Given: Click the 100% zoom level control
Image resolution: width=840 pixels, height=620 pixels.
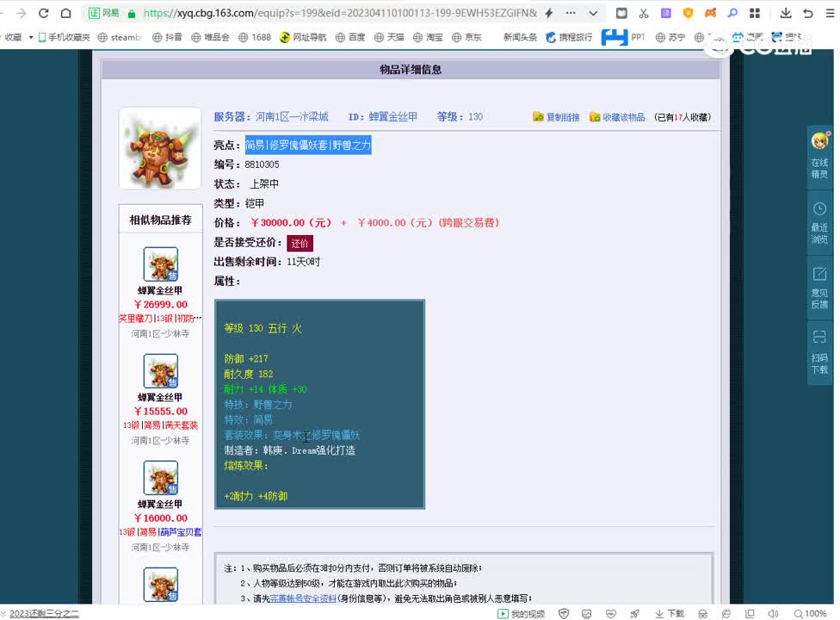Looking at the screenshot, I should coord(810,614).
